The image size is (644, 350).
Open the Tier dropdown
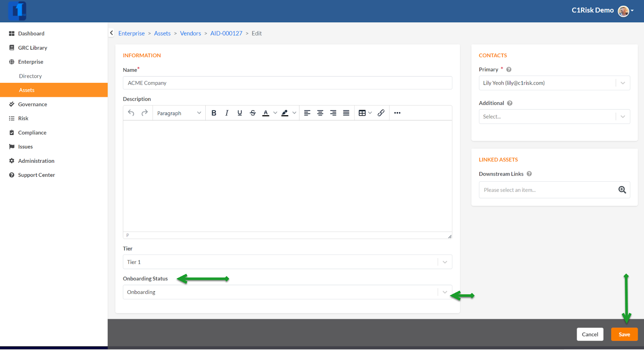(x=287, y=262)
